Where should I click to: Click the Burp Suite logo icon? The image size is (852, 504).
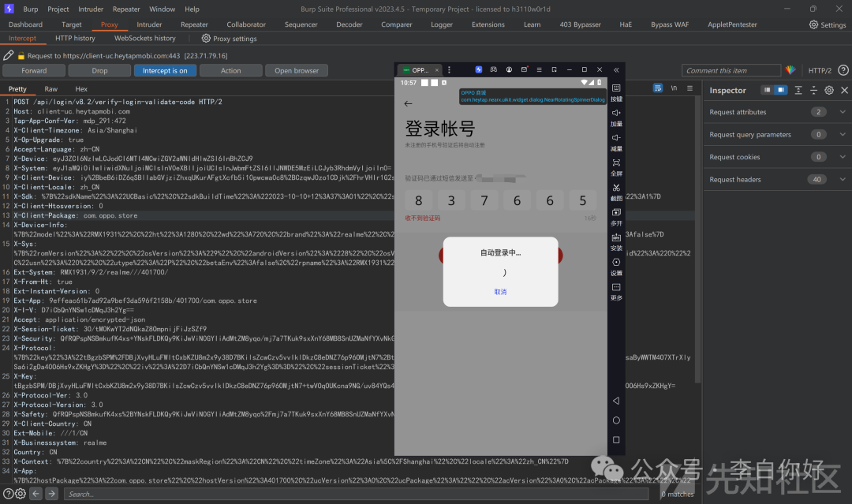pyautogui.click(x=9, y=9)
